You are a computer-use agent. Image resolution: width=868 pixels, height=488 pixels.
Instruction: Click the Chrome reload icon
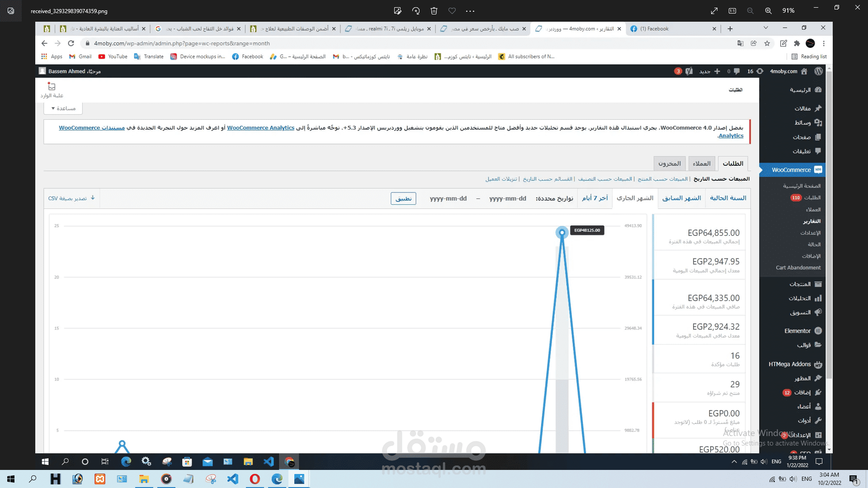71,43
